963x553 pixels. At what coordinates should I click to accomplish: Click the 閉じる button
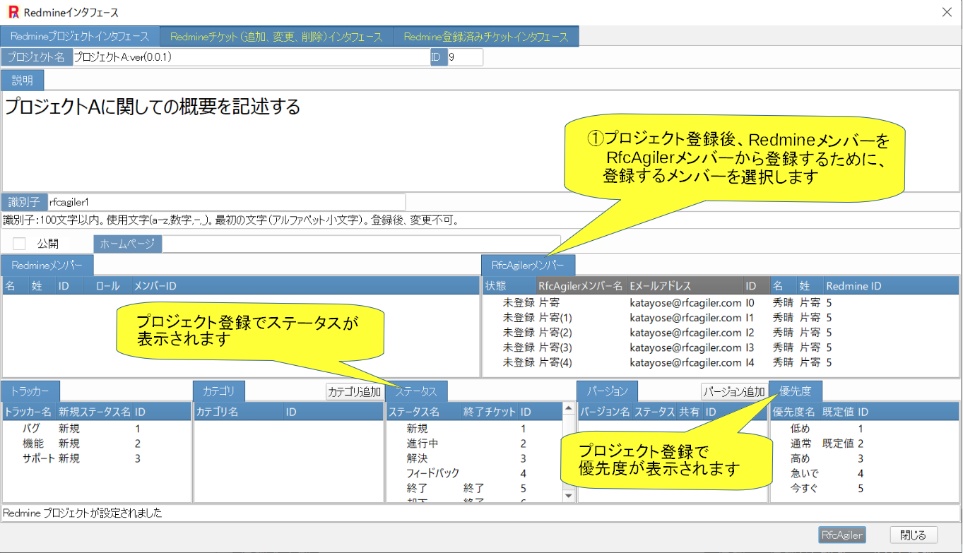tap(913, 535)
